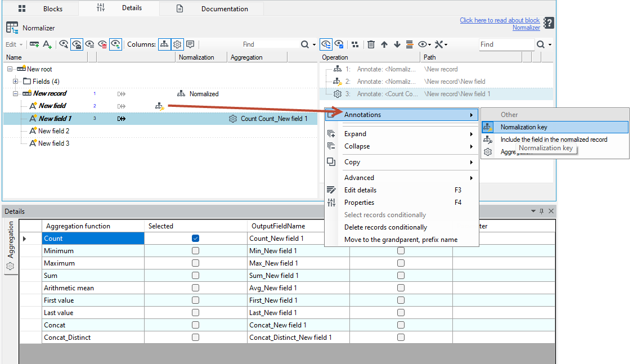Click the move down arrow icon
633x364 pixels.
(397, 44)
